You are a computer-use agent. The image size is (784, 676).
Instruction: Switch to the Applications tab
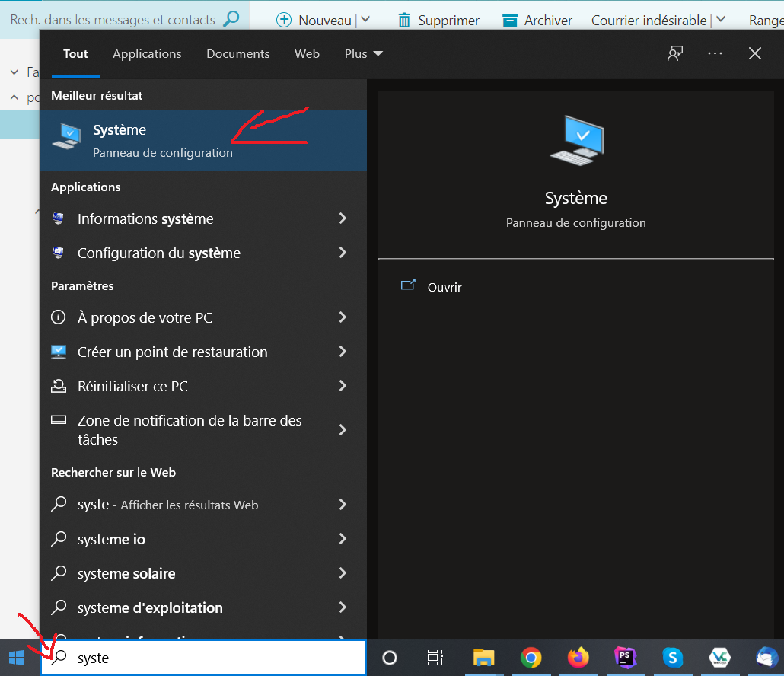pos(147,53)
